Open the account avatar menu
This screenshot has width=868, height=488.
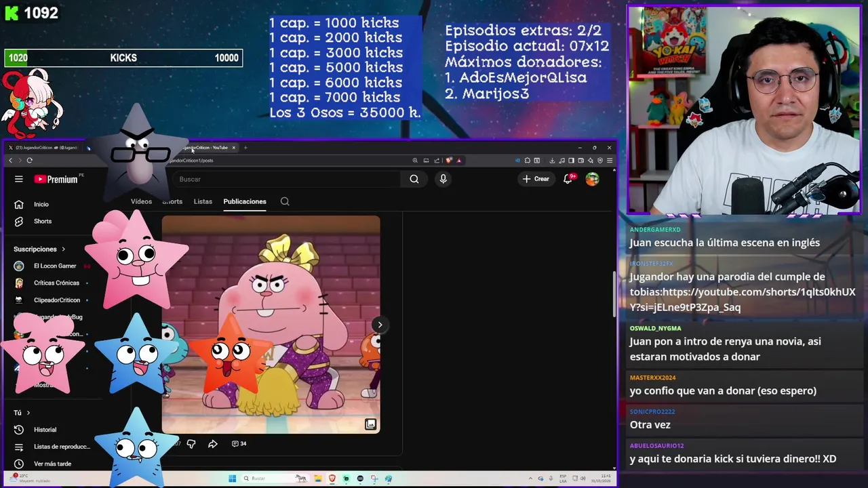593,179
